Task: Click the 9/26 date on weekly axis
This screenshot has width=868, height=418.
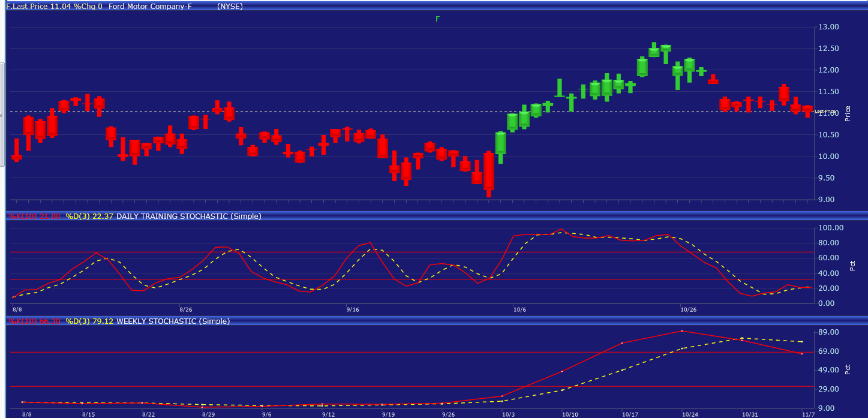Action: click(448, 414)
